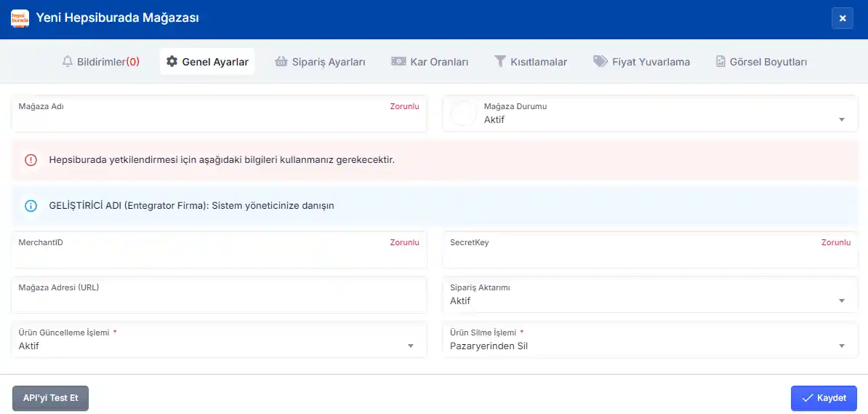The image size is (868, 414).
Task: Click the Zorunlu label in the SecretKey field
Action: click(836, 243)
